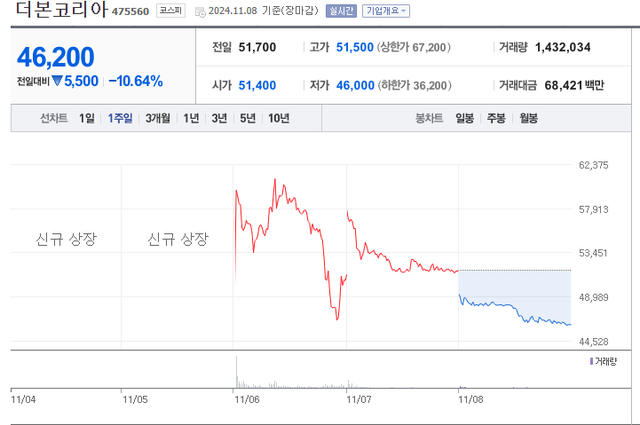Click the 코스피 market badge
Viewport: 640px width, 425px height.
tap(171, 10)
